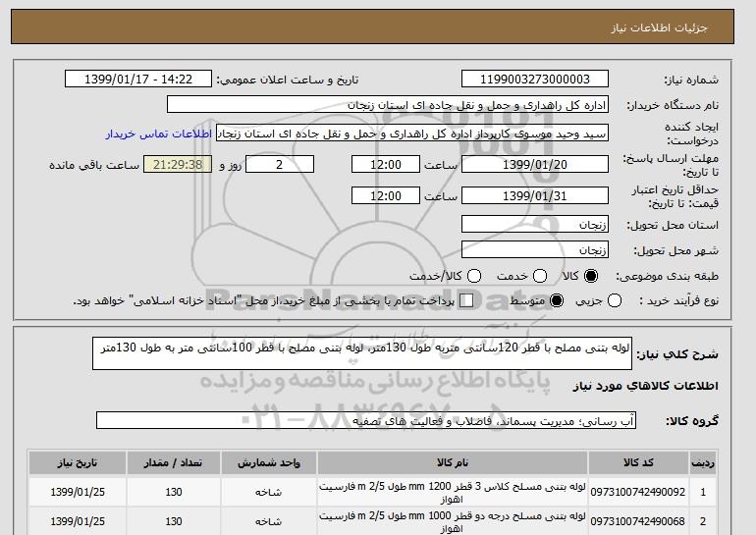756x535 pixels.
Task: Click the request number field 1199003273000003
Action: pyautogui.click(x=535, y=80)
